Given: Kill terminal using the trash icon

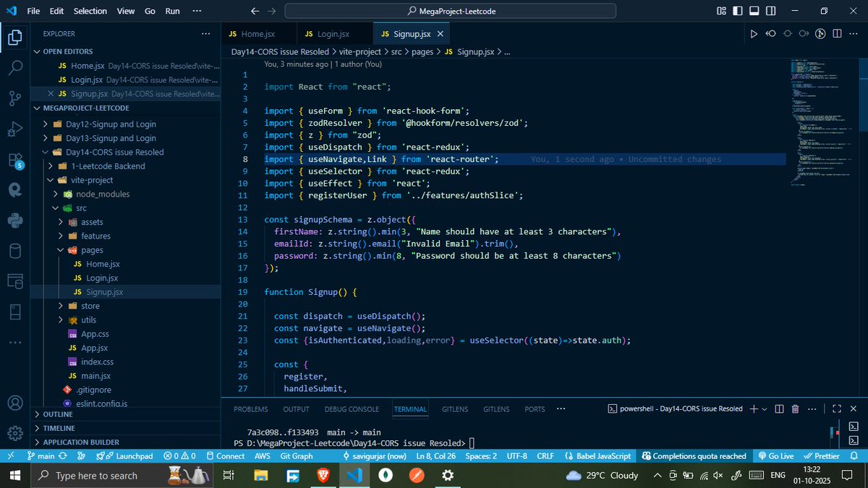Looking at the screenshot, I should click(795, 408).
